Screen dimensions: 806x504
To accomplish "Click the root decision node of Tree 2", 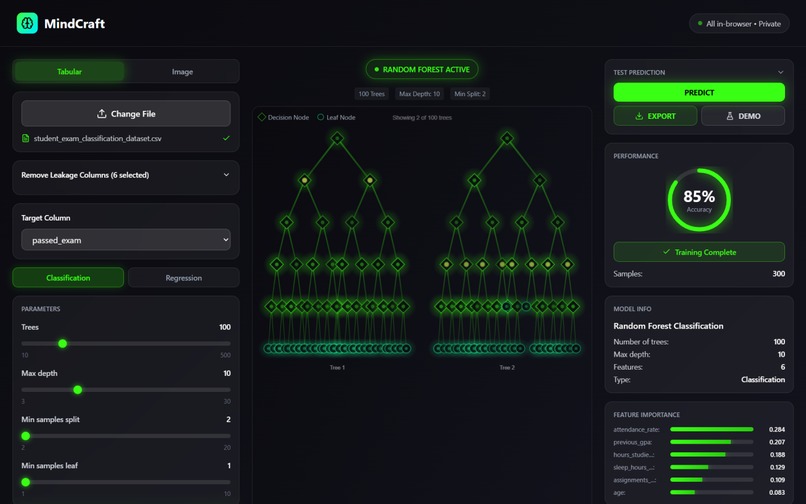I will point(507,138).
